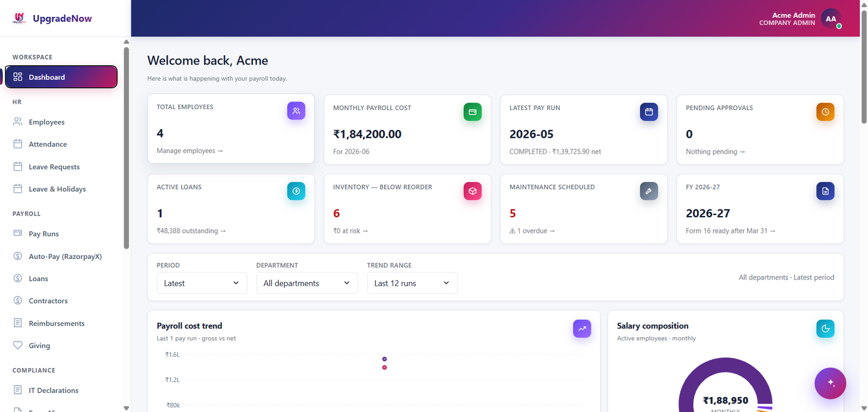Click the Attendance calendar icon in sidebar
The image size is (868, 412).
18,144
